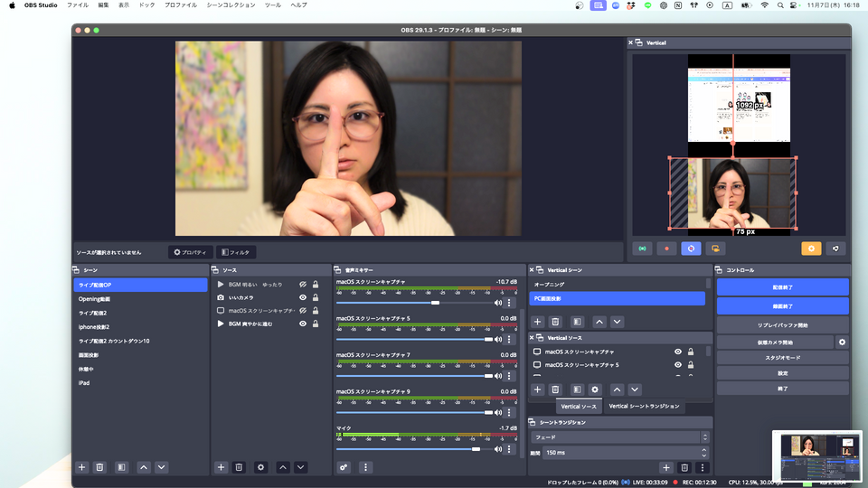Hide the いいカメラ source with eye icon

click(303, 297)
